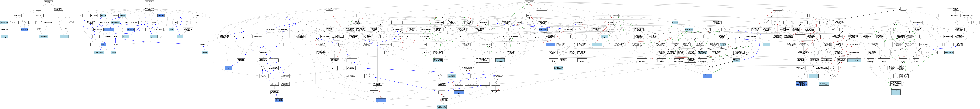Click the blue cell adhesion node

coord(675,22)
